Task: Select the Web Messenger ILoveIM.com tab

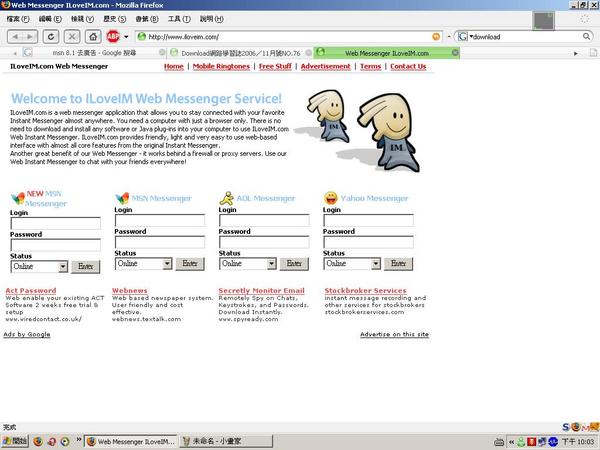Action: point(386,53)
